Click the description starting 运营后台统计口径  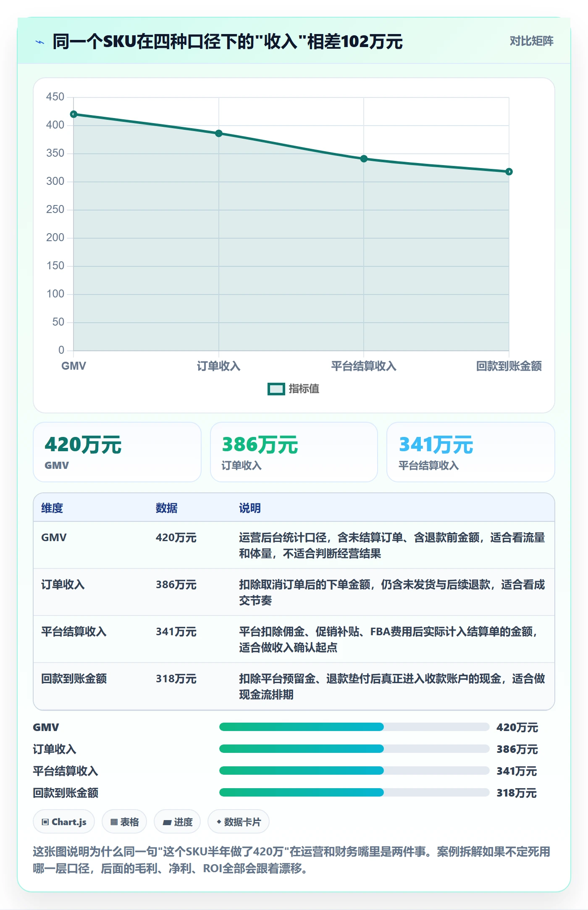[392, 545]
